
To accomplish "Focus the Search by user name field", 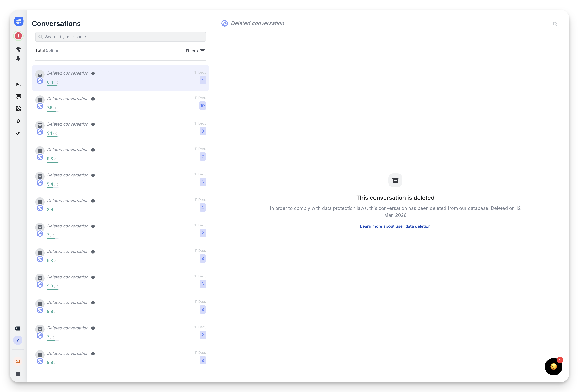I will pyautogui.click(x=121, y=37).
